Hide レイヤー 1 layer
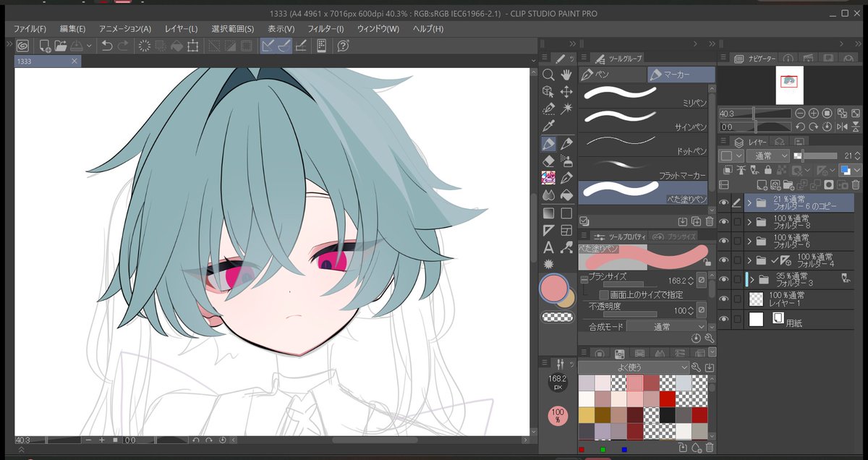 [724, 299]
